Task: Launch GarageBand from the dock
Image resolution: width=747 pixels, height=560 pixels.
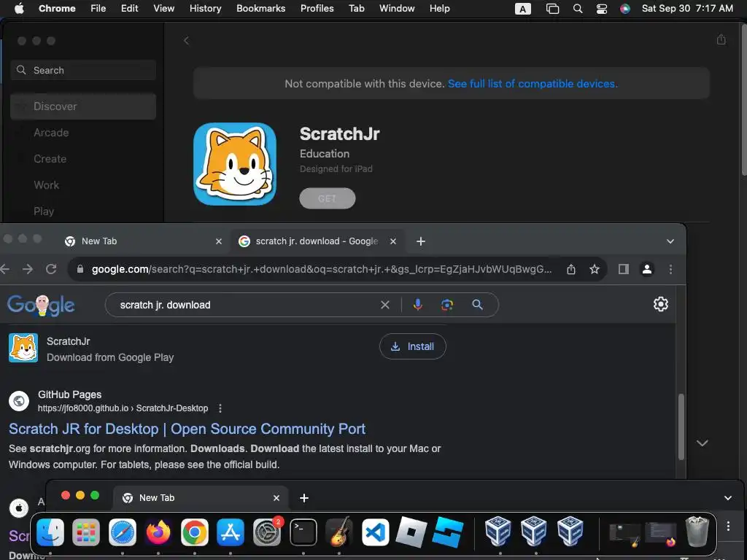Action: click(338, 532)
